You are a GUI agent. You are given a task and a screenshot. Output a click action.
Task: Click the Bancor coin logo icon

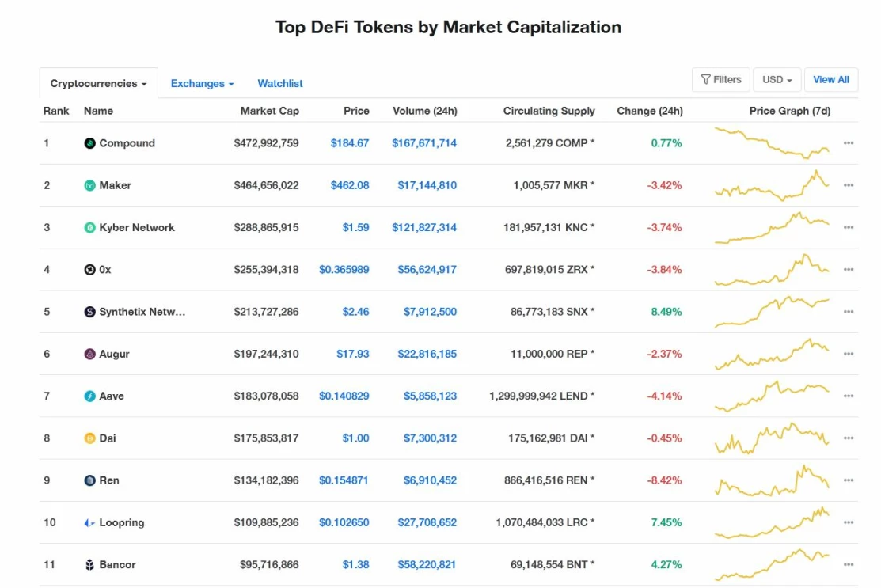coord(90,565)
